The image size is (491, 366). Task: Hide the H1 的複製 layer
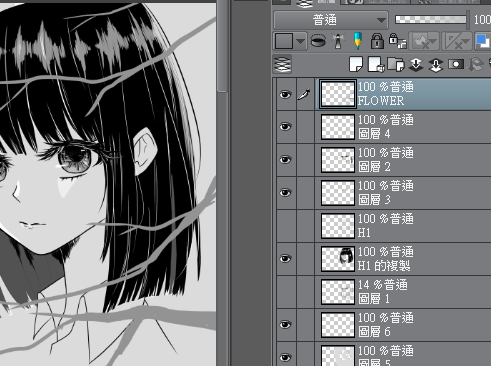click(286, 259)
